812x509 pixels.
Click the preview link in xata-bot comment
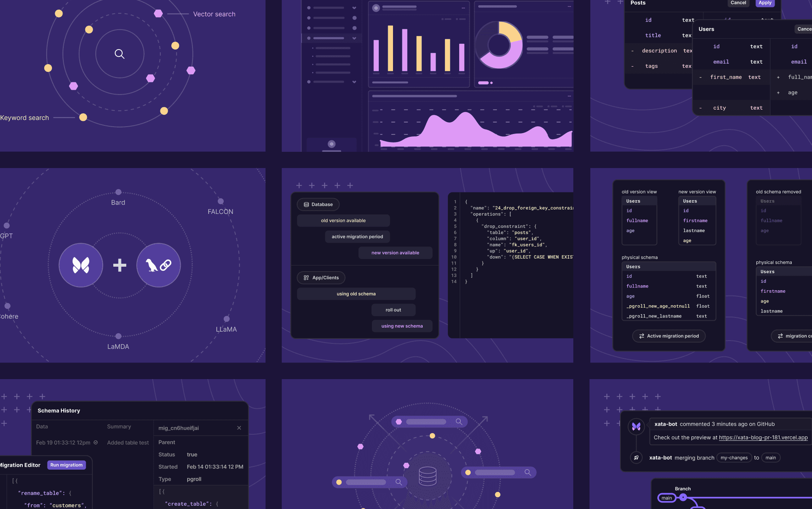[x=763, y=437]
